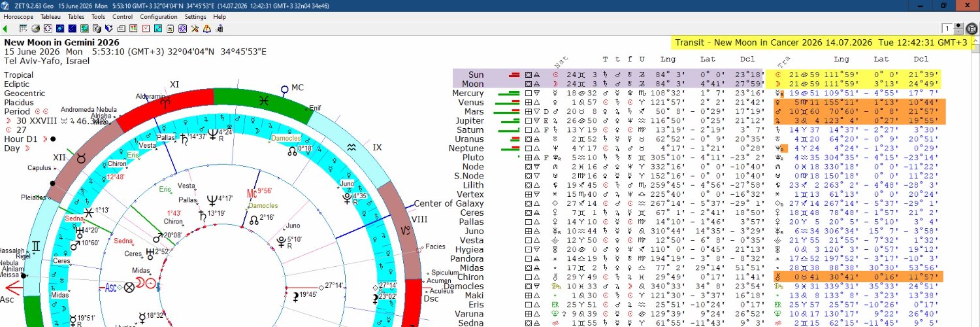
Task: Open the clock face toolbar icon
Action: tap(146, 29)
